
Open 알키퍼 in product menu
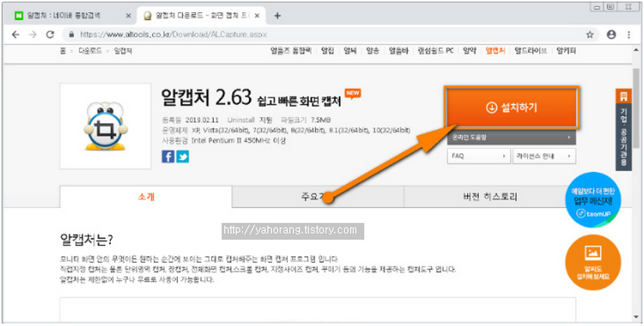tap(566, 51)
